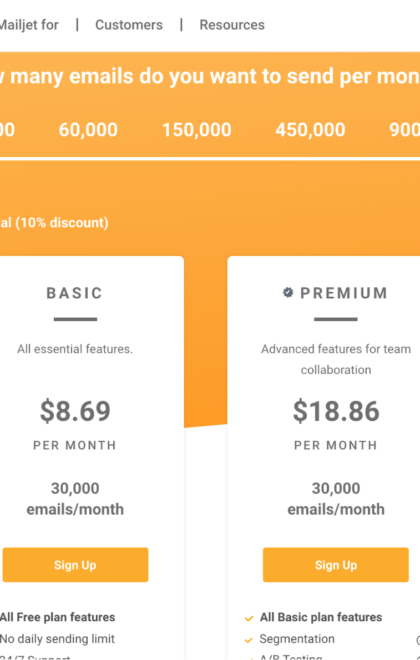Viewport: 420px width, 660px height.
Task: Click the PREMIUM plan heading text
Action: coord(344,293)
